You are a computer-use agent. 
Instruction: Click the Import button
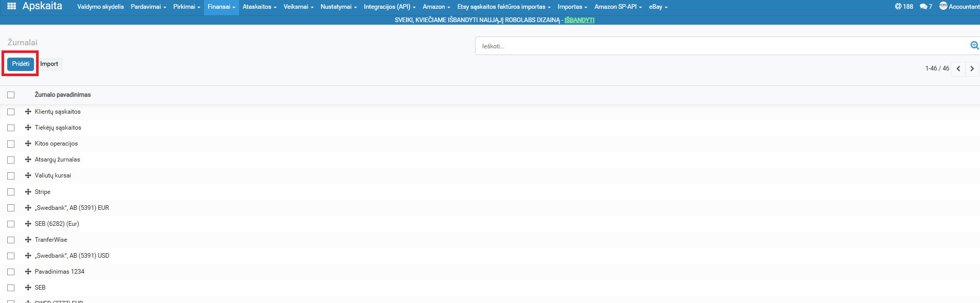tap(49, 64)
